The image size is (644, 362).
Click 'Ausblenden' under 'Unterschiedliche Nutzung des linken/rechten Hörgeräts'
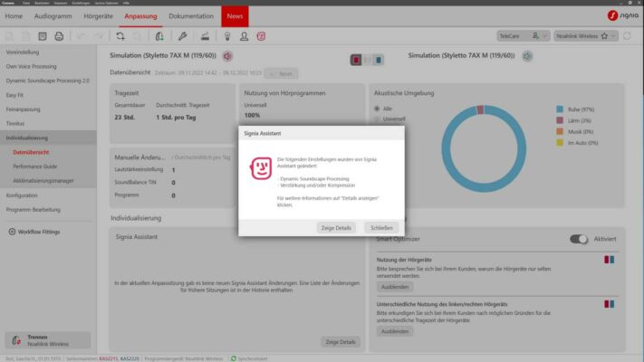coord(395,331)
